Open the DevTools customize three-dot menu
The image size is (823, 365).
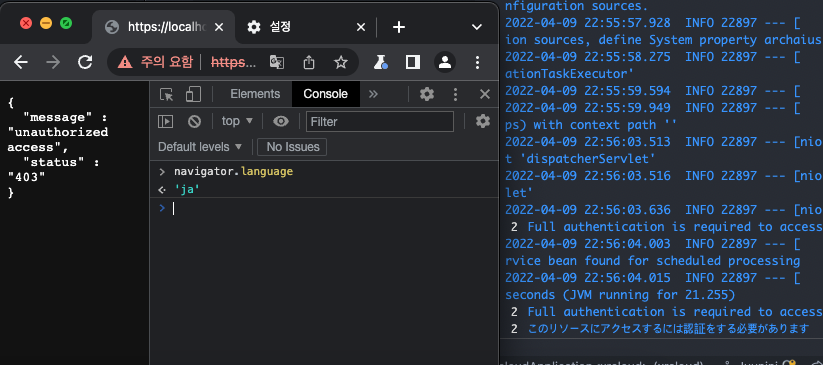click(x=456, y=95)
